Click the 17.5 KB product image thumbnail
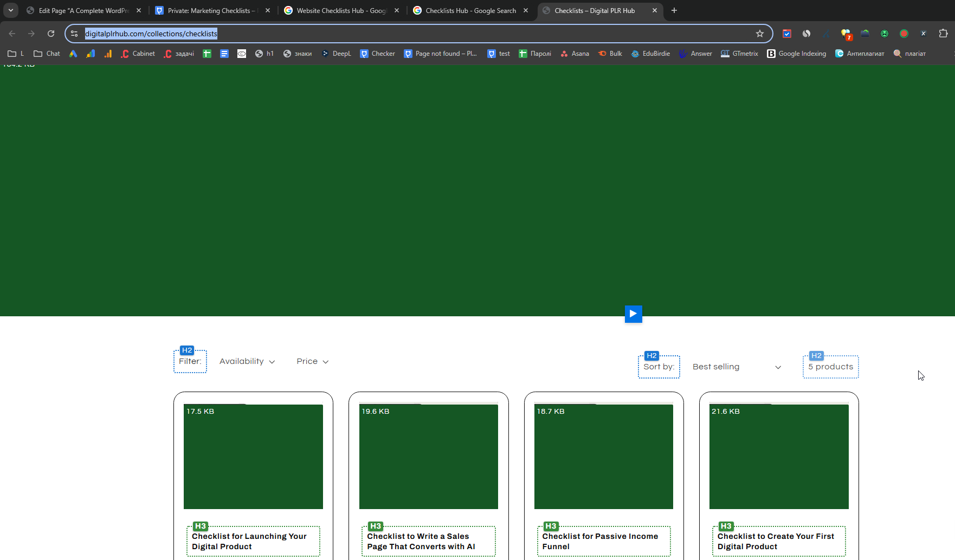 pyautogui.click(x=253, y=457)
